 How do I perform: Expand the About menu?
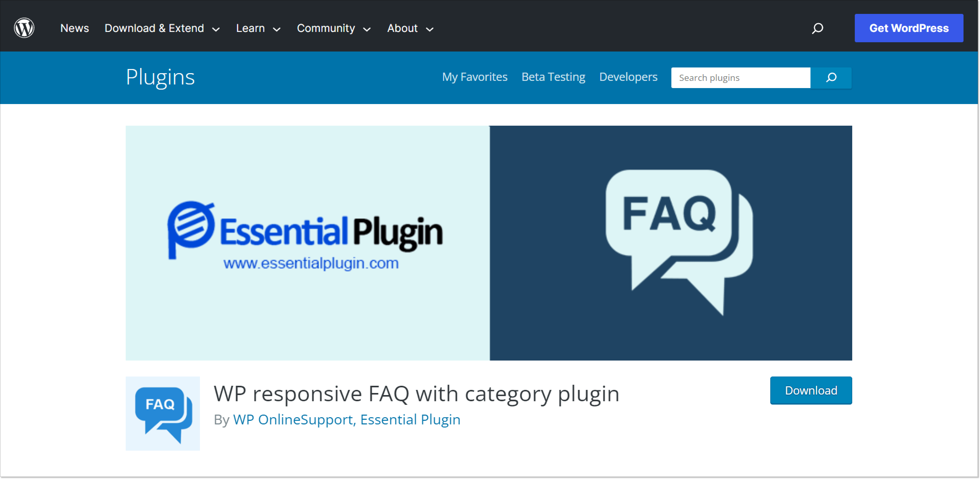[410, 28]
